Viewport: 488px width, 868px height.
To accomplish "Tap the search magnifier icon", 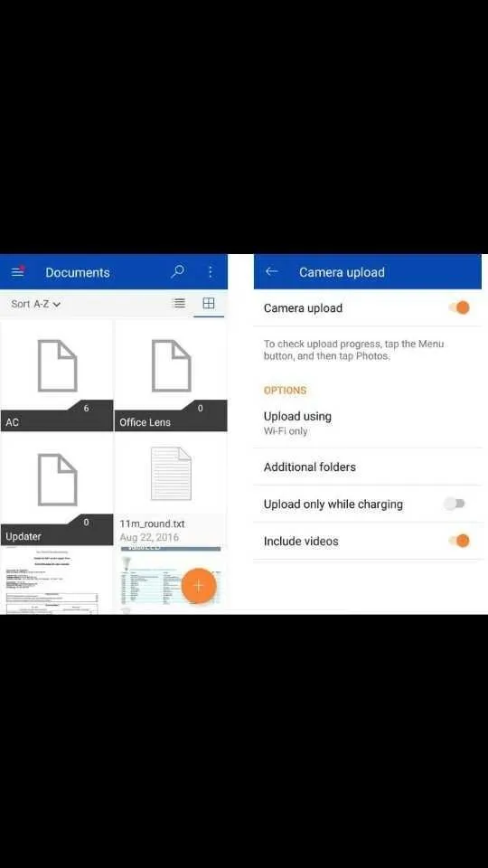I will [178, 271].
